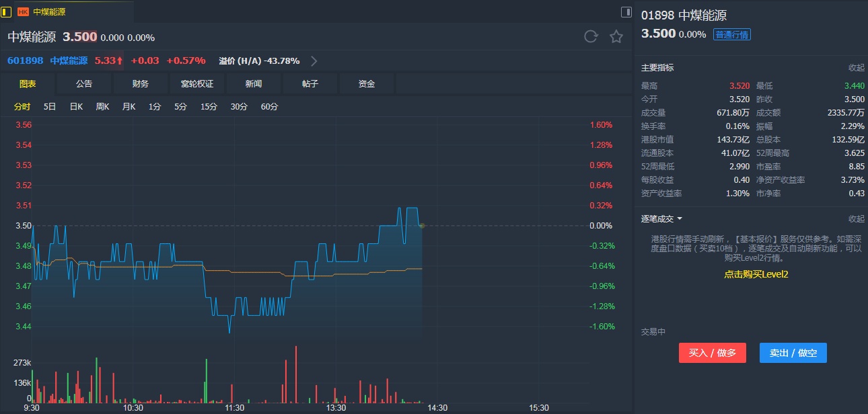
Task: Click the refresh quote icon
Action: point(591,37)
